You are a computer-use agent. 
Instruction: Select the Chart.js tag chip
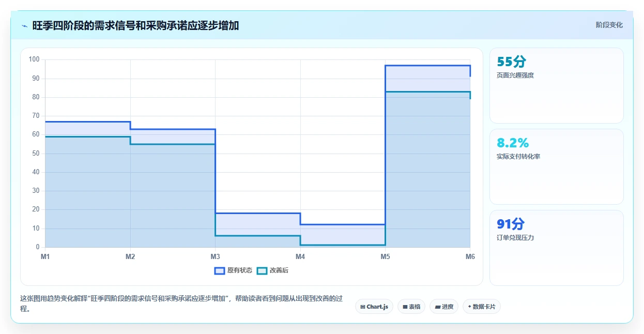click(374, 307)
